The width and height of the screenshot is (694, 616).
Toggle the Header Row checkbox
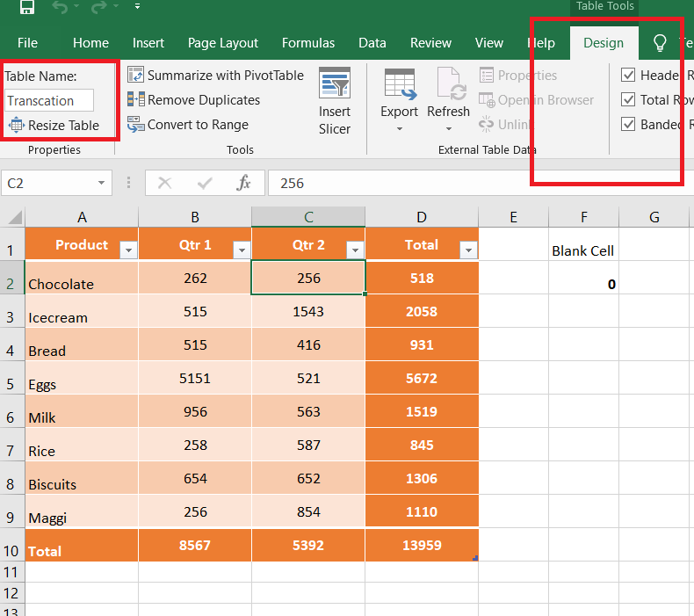(x=628, y=75)
